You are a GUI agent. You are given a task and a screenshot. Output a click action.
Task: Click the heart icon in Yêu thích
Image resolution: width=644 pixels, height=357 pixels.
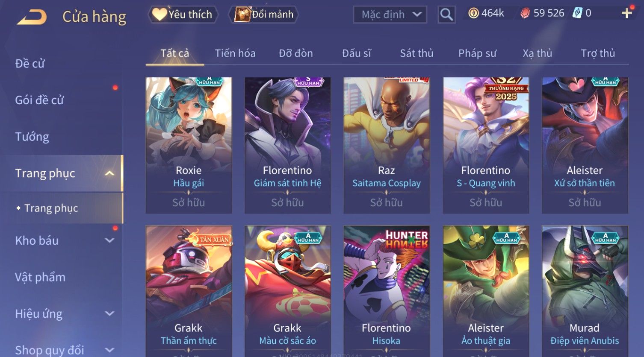pos(160,15)
